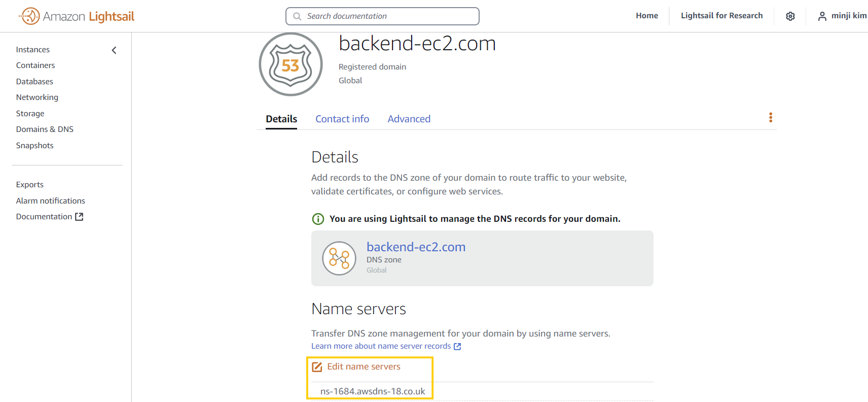Open the minji kim account menu
Viewport: 868px width, 402px height.
click(x=842, y=16)
